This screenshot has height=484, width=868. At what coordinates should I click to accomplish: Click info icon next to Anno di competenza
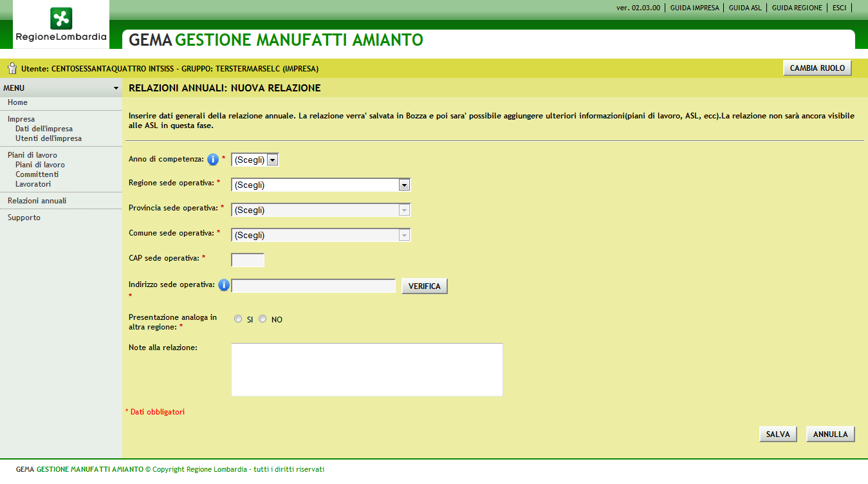[213, 160]
